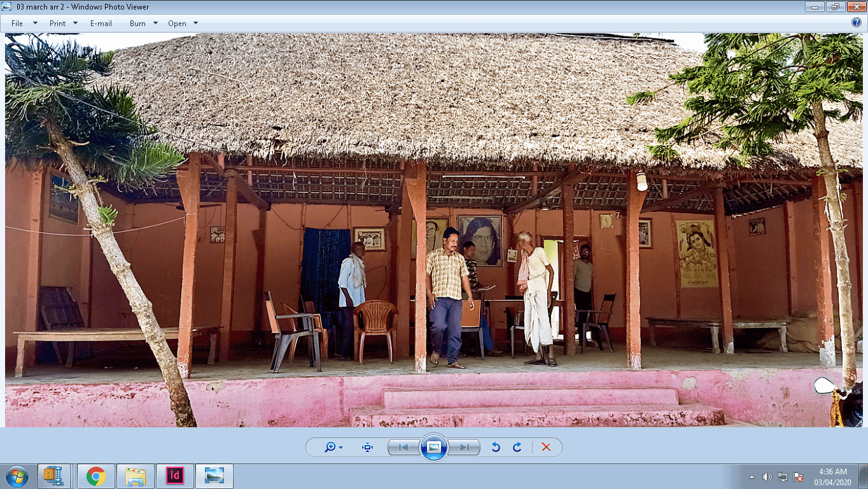Start the slide show
The image size is (868, 489).
(433, 447)
